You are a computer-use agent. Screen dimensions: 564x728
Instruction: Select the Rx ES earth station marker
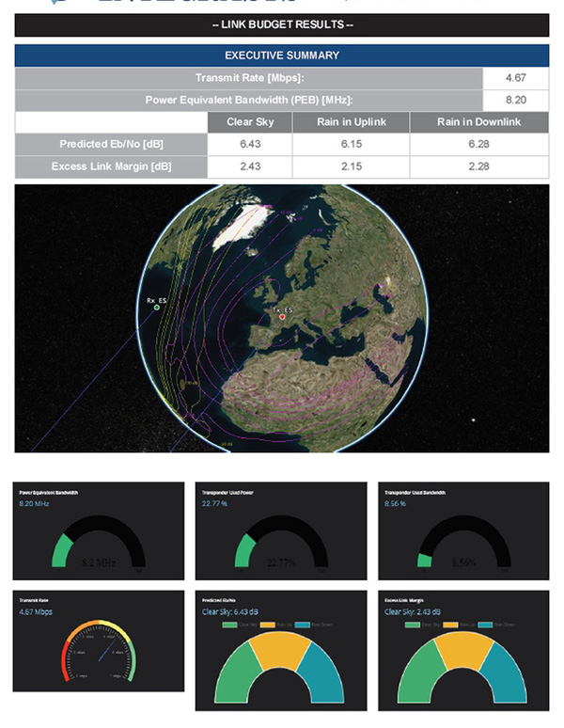156,308
